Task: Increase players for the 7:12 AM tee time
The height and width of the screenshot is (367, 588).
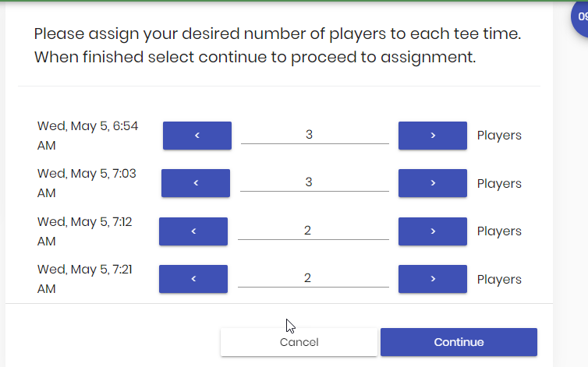Action: pyautogui.click(x=432, y=231)
